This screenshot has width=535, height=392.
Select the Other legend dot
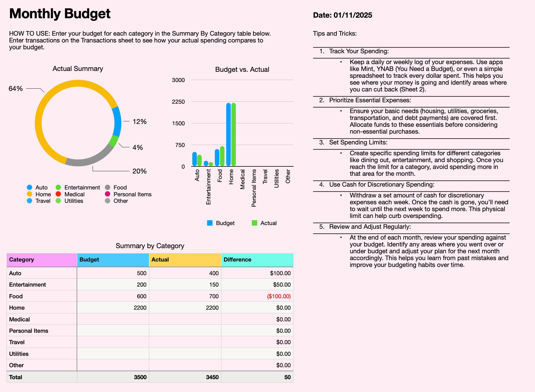[x=107, y=201]
